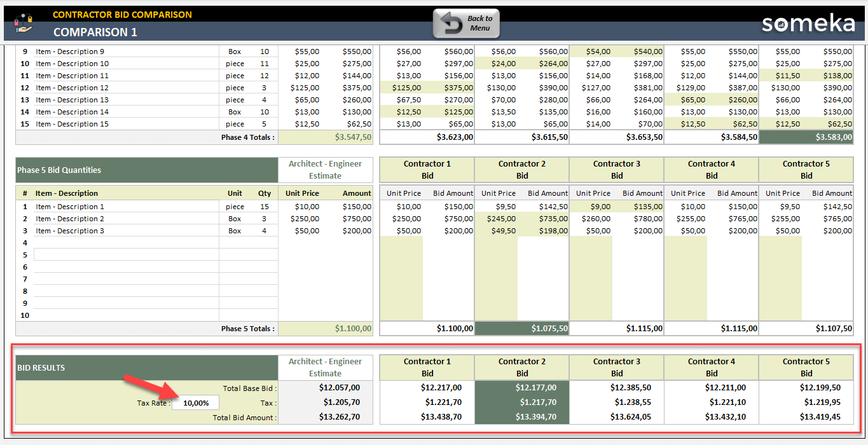Click the Back to Menu button
The height and width of the screenshot is (445, 868).
tap(466, 22)
